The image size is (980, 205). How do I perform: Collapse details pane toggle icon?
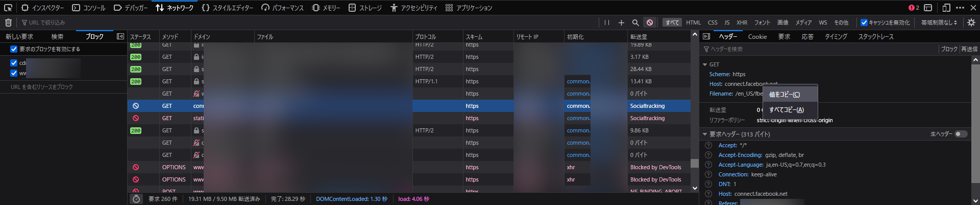706,36
